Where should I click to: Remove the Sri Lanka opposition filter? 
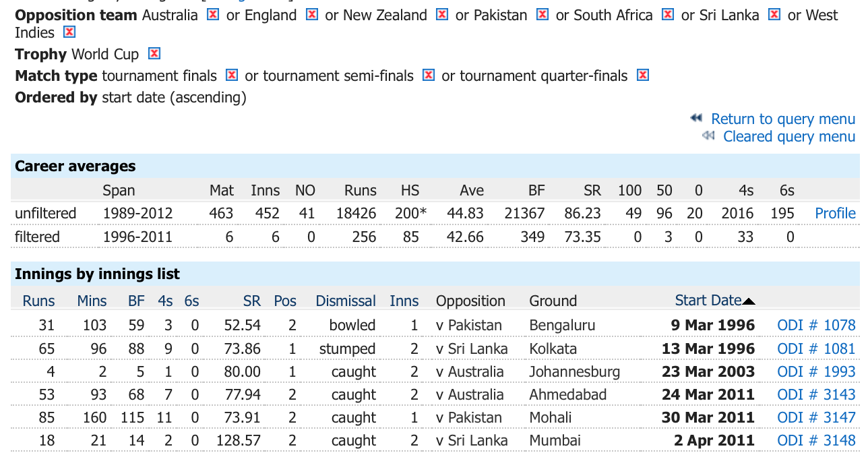click(x=774, y=14)
